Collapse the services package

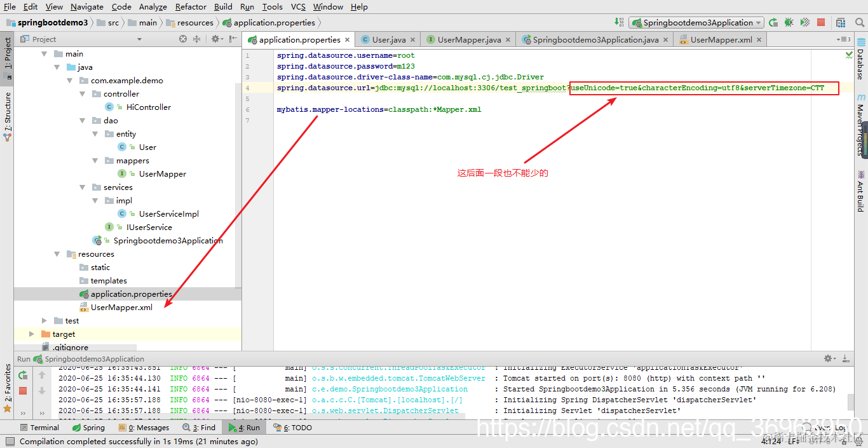(x=83, y=187)
